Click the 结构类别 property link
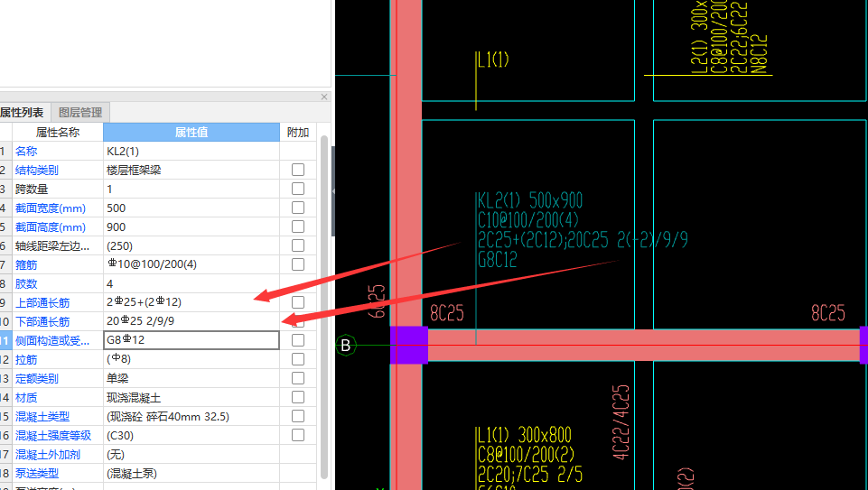This screenshot has width=868, height=490. [x=36, y=171]
